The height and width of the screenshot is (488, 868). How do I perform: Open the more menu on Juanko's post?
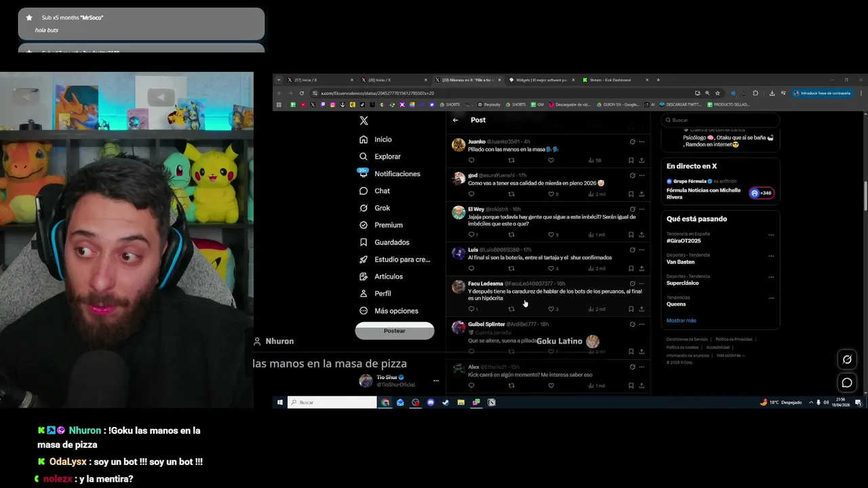642,142
